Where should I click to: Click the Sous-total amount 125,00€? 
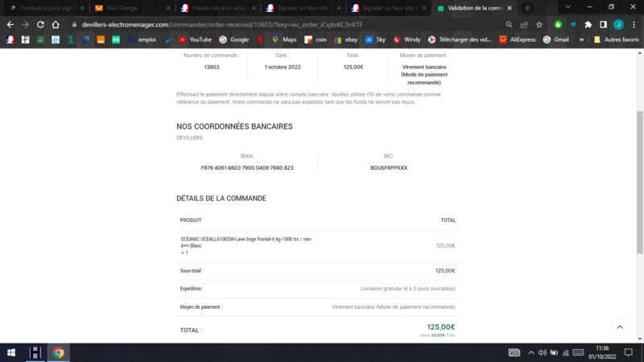pyautogui.click(x=445, y=271)
